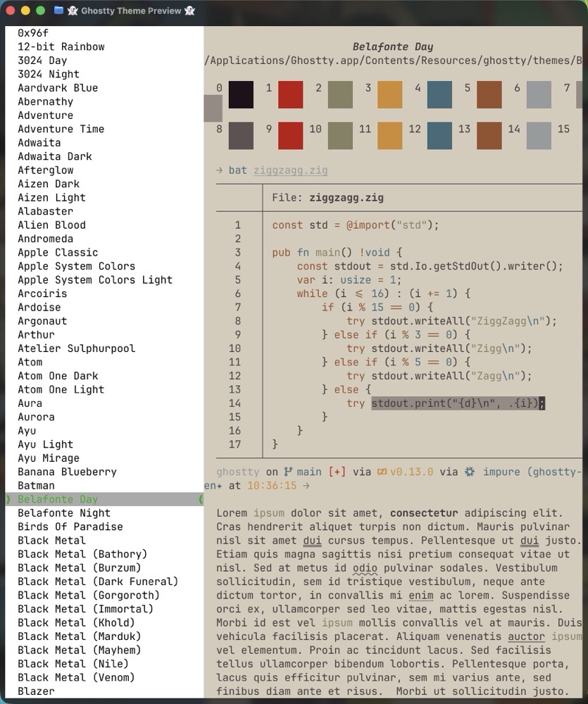
Task: Select the Batman theme
Action: click(36, 485)
